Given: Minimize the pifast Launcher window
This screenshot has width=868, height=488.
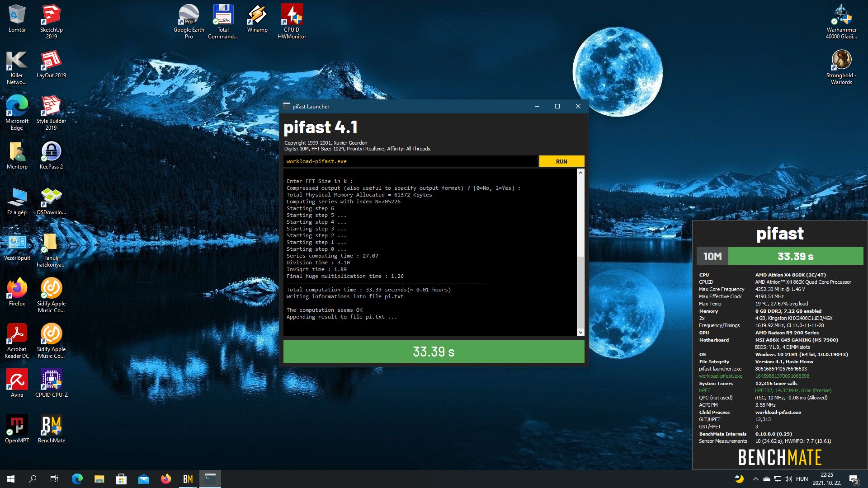Looking at the screenshot, I should (x=537, y=106).
